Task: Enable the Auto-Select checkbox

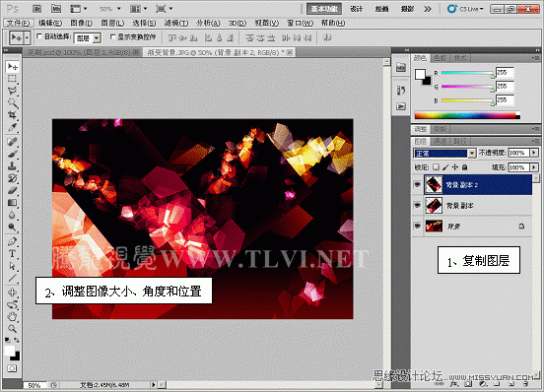Action: click(39, 36)
